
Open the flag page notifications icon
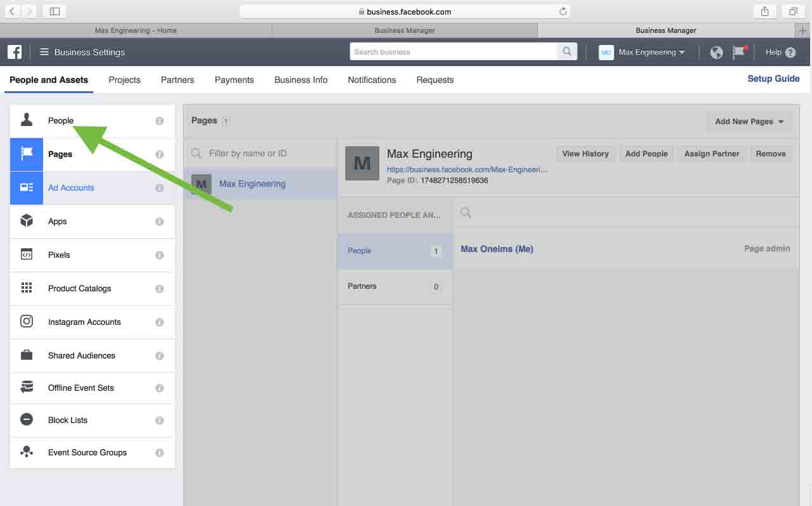click(x=739, y=52)
